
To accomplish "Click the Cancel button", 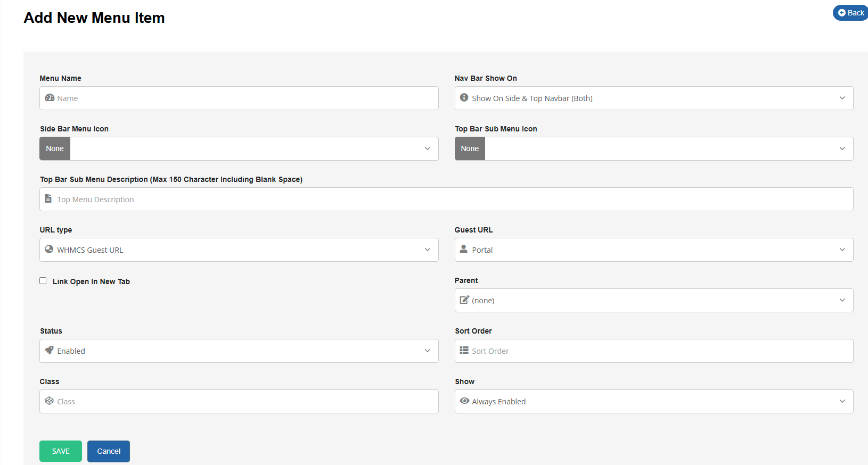I will tap(109, 451).
